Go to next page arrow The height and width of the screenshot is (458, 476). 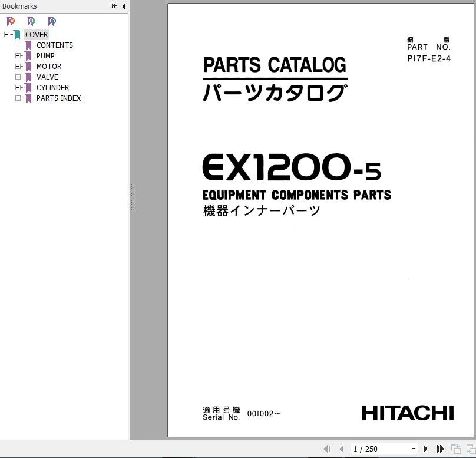tap(425, 449)
